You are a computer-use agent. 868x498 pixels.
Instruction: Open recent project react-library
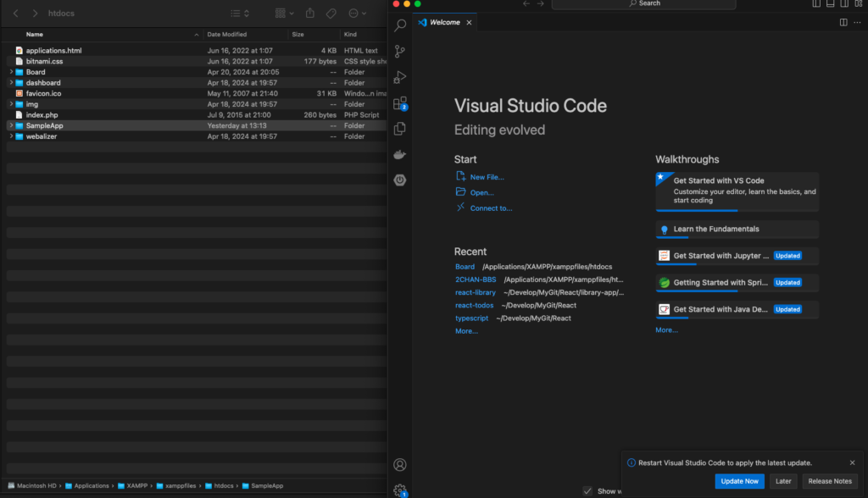pos(475,293)
